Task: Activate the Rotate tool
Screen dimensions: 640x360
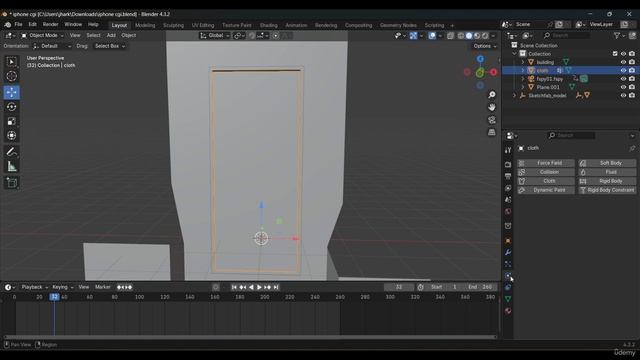Action: (11, 107)
